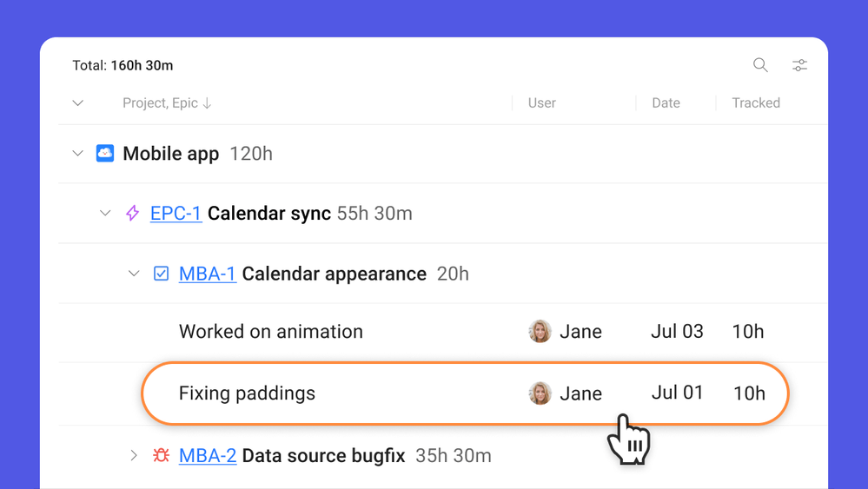Collapse all rows with header chevron
The height and width of the screenshot is (489, 868).
(78, 103)
